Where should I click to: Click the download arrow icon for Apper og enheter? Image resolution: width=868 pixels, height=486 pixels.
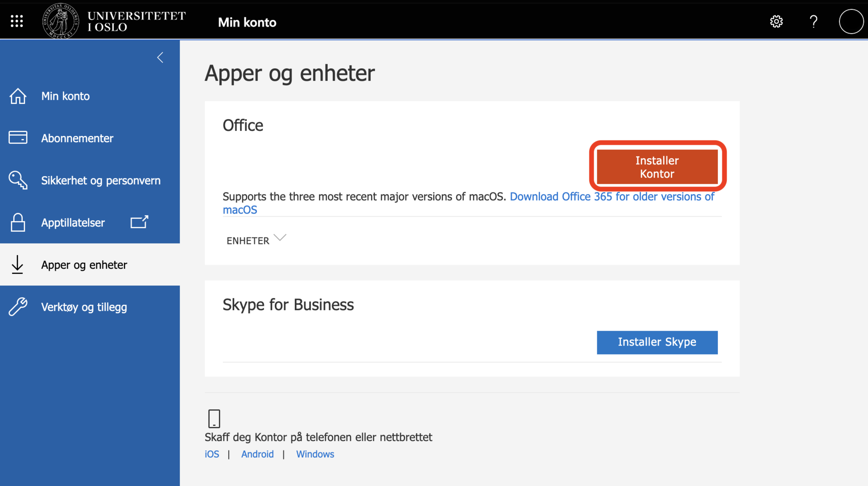pos(17,265)
